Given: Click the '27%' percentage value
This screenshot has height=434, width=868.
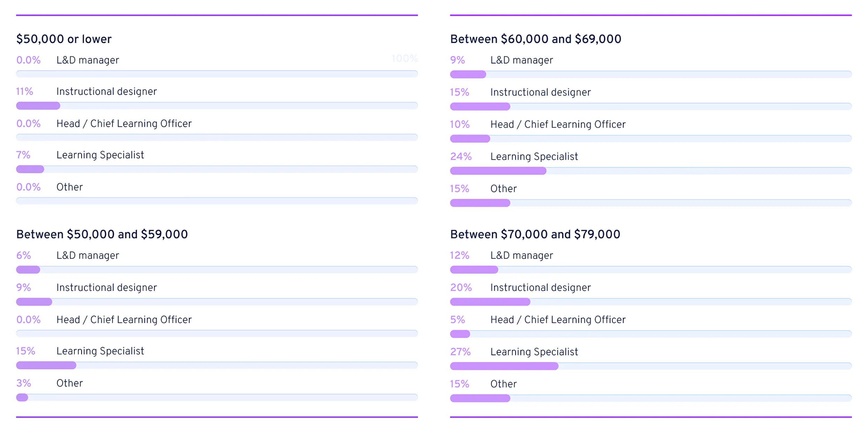Looking at the screenshot, I should pos(460,352).
